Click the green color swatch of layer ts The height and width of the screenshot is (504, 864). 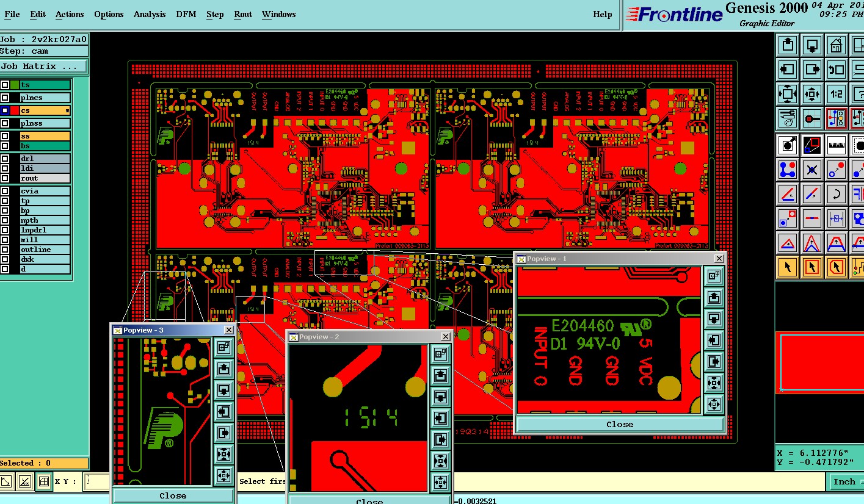14,85
